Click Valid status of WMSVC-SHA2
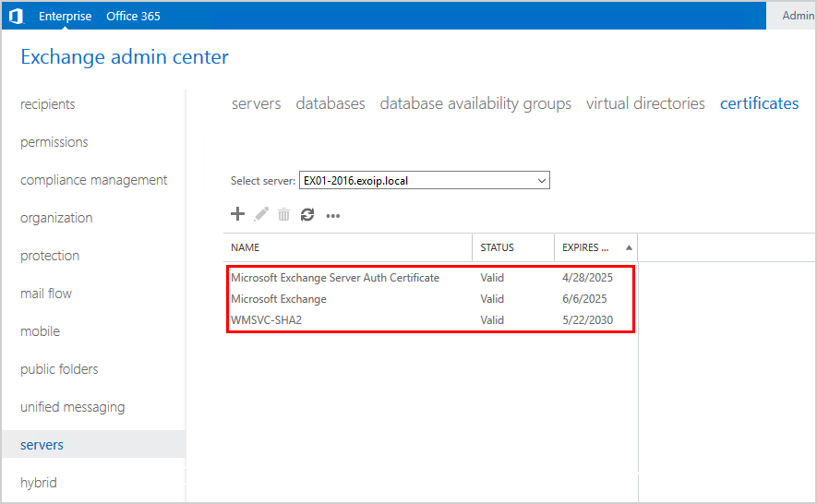817x504 pixels. (x=492, y=320)
